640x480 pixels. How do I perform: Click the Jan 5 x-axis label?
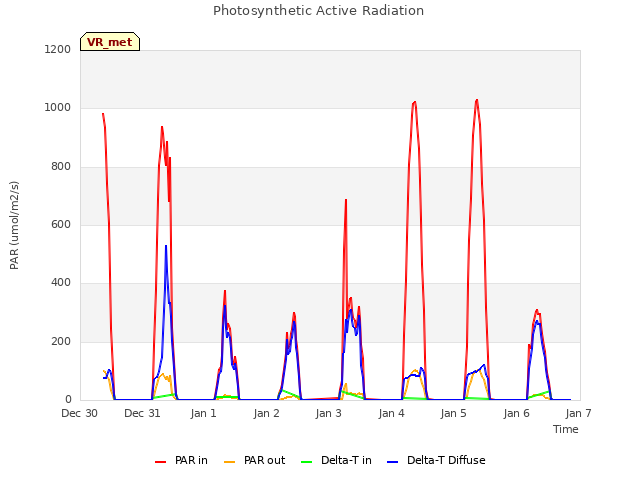(x=453, y=413)
